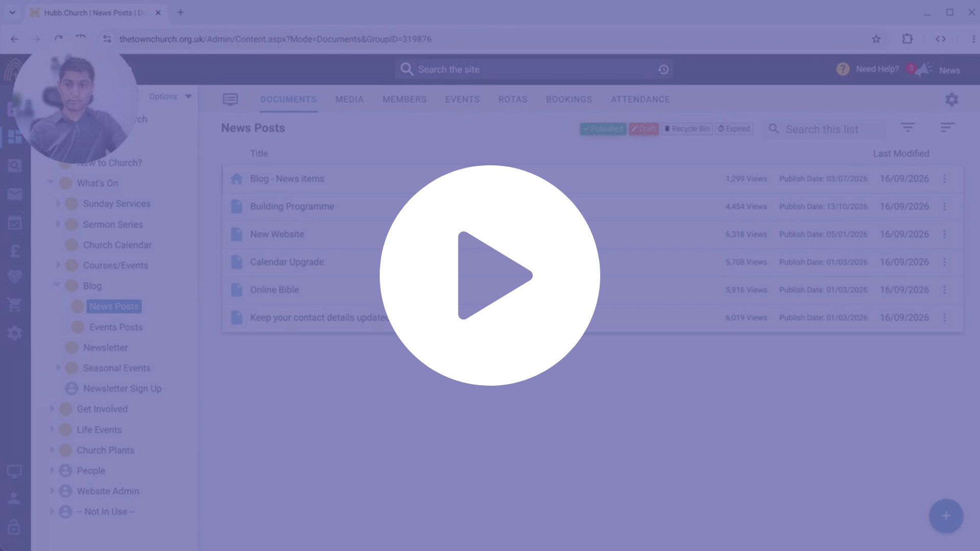Viewport: 980px width, 551px height.
Task: Open the Need Help question mark icon
Action: [x=843, y=69]
